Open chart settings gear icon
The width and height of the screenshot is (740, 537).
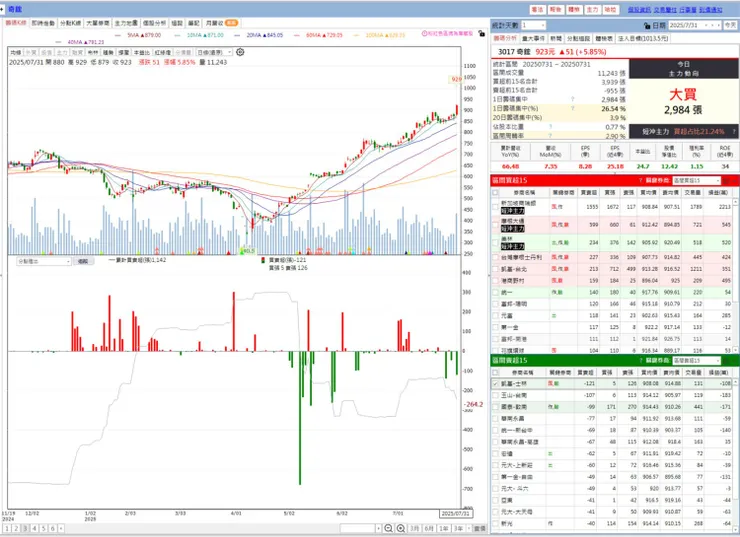click(240, 52)
